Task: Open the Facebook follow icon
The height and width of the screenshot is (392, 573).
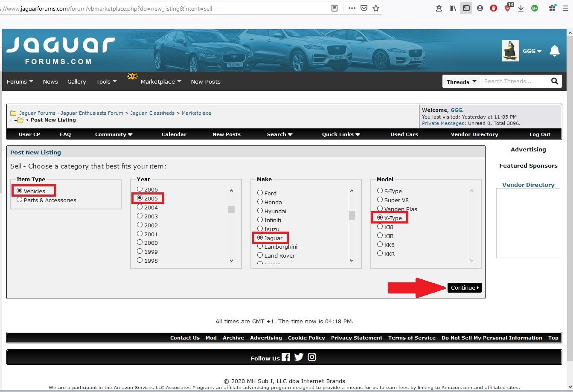Action: pos(286,357)
